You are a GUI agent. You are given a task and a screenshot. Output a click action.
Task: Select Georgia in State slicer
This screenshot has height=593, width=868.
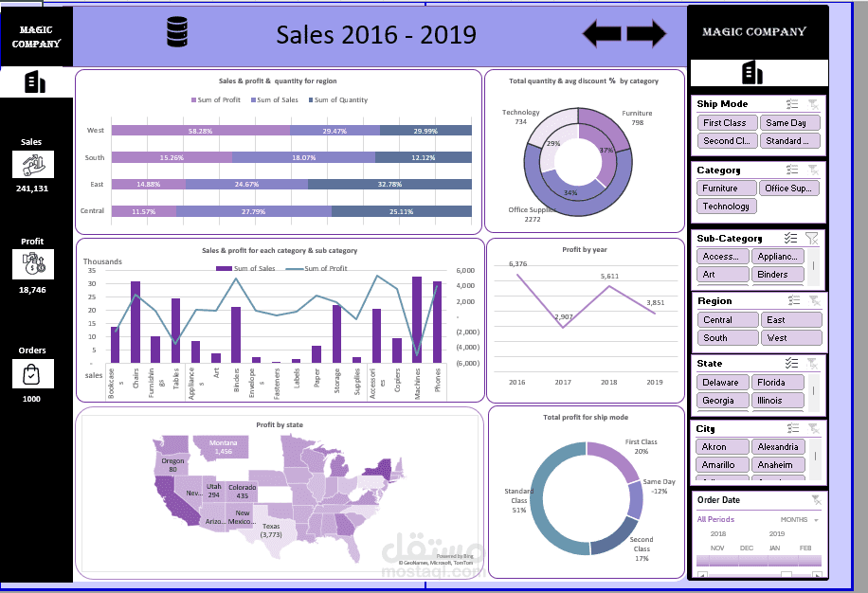(x=722, y=401)
